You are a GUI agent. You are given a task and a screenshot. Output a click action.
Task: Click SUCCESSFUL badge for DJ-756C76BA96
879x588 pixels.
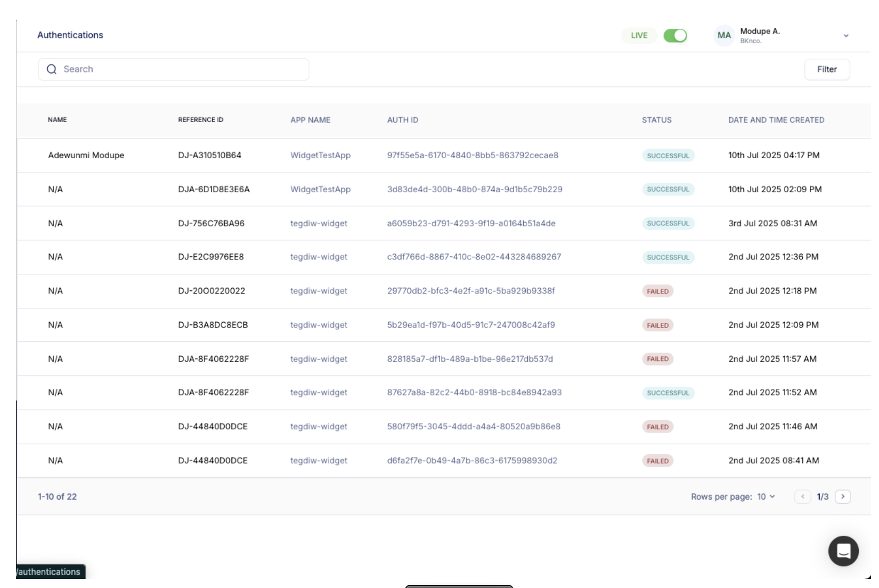(x=668, y=223)
